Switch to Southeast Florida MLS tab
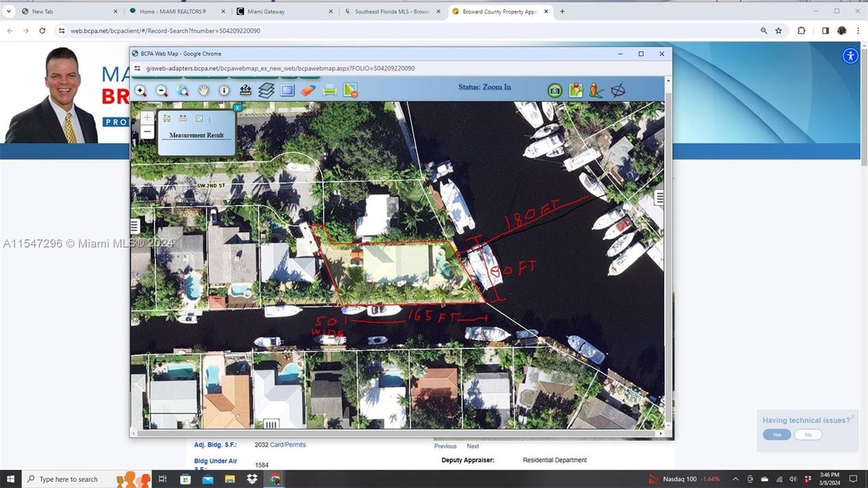 point(393,12)
